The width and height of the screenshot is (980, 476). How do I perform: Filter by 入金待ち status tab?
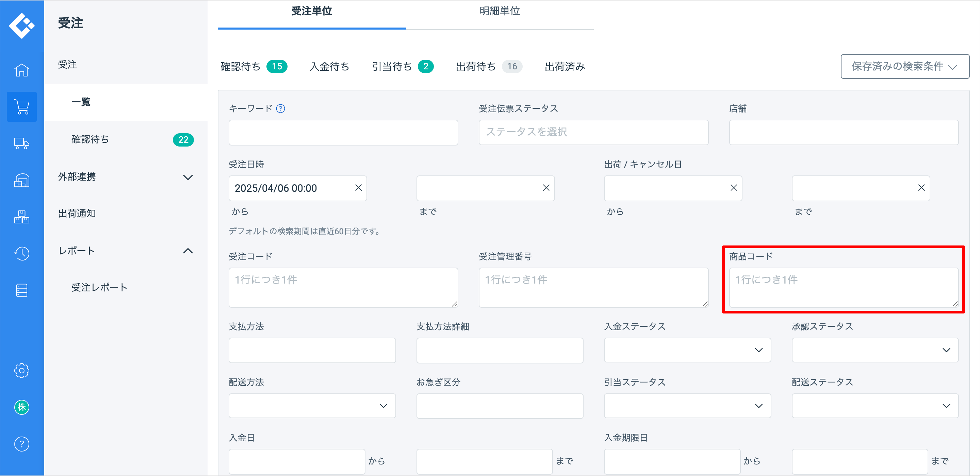pos(329,67)
